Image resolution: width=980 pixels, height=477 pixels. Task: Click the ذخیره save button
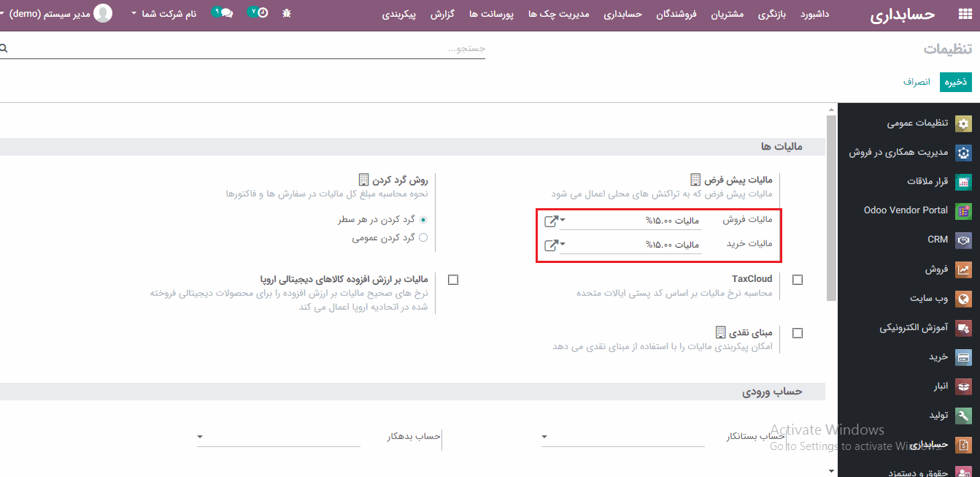pyautogui.click(x=955, y=82)
